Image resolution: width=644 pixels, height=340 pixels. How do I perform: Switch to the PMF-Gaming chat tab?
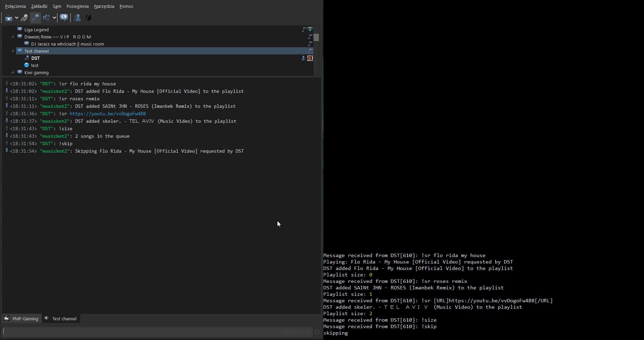[21, 319]
